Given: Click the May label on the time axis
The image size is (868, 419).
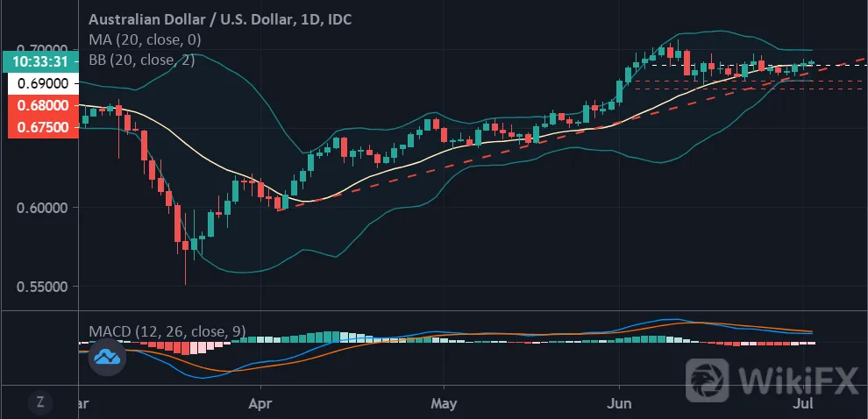Looking at the screenshot, I should pyautogui.click(x=444, y=403).
